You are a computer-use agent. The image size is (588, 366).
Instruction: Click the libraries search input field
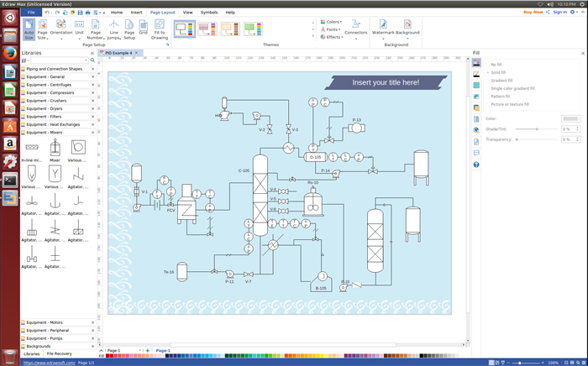(60, 60)
